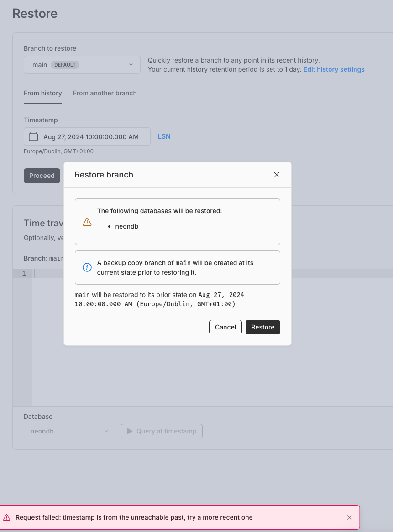Dismiss the request failed error notification
Image resolution: width=393 pixels, height=532 pixels.
(349, 517)
